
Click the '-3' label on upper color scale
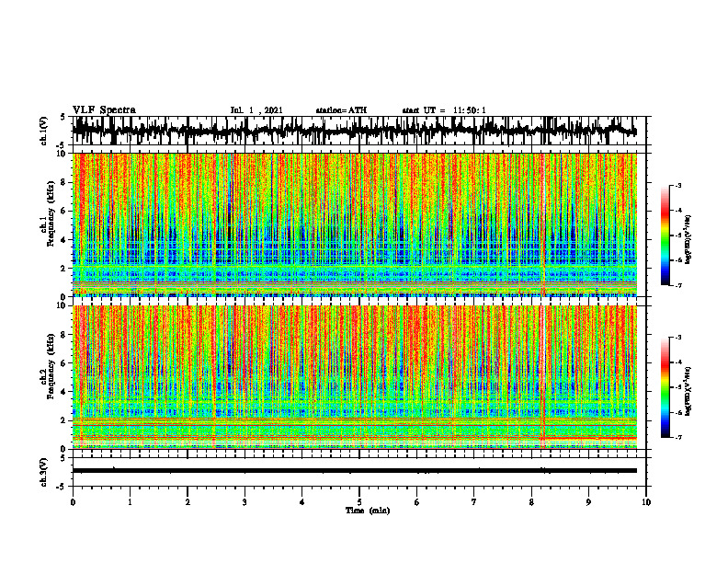click(678, 185)
